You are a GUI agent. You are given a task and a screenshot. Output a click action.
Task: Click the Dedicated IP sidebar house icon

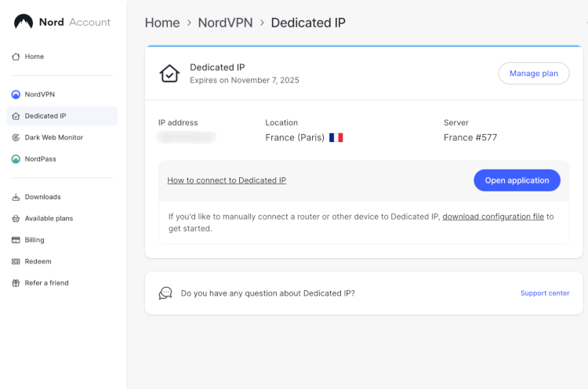pyautogui.click(x=16, y=116)
